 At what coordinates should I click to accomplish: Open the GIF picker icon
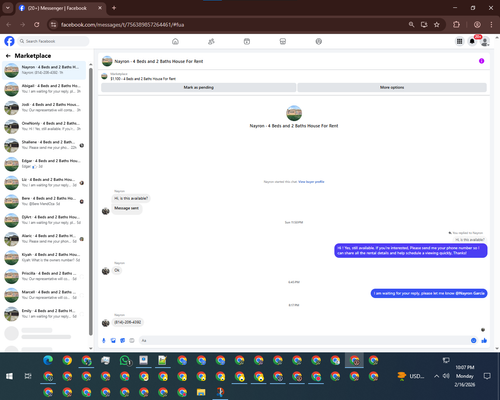[x=132, y=340]
